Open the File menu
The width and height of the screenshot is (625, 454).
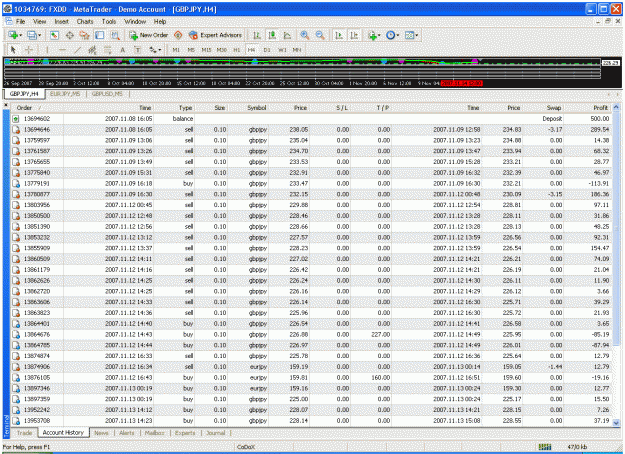[20, 22]
